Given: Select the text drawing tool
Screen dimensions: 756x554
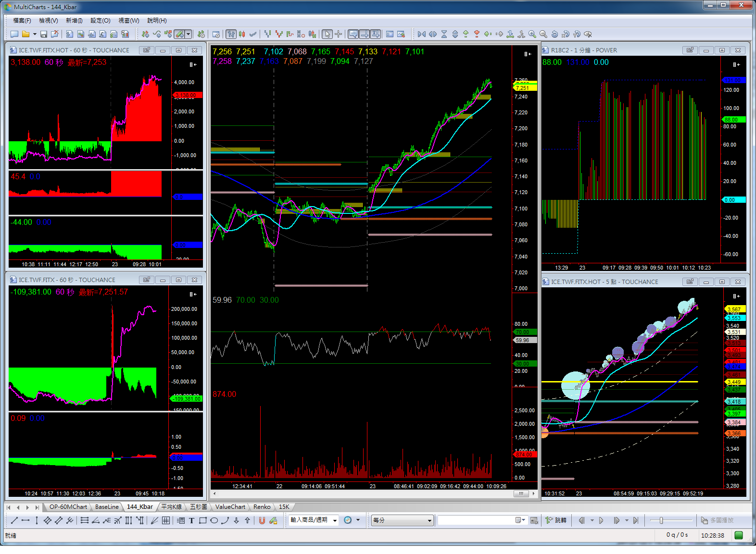Looking at the screenshot, I should click(191, 520).
